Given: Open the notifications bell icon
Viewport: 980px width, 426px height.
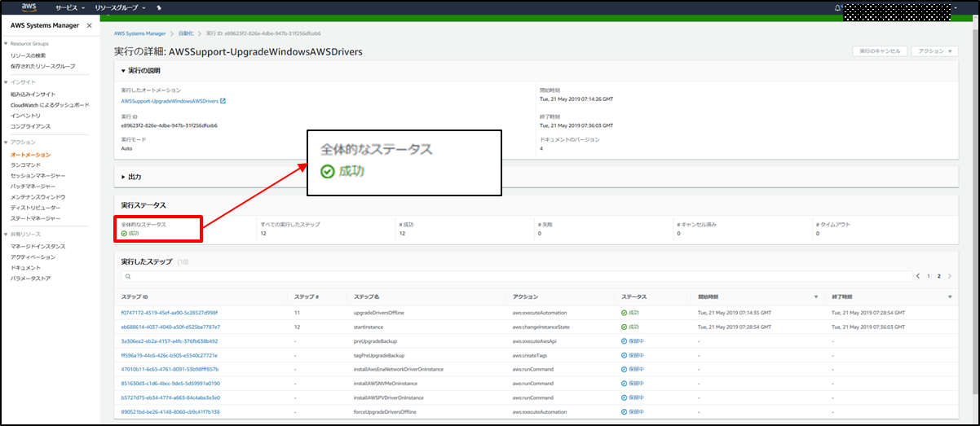Looking at the screenshot, I should (837, 8).
